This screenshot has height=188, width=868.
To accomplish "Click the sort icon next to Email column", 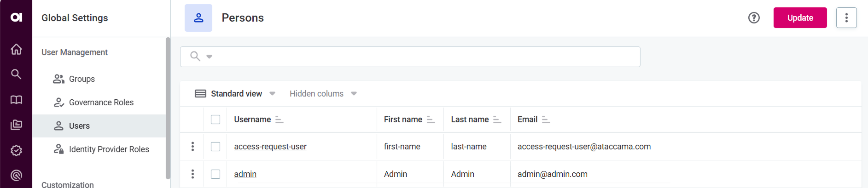I will pyautogui.click(x=546, y=120).
